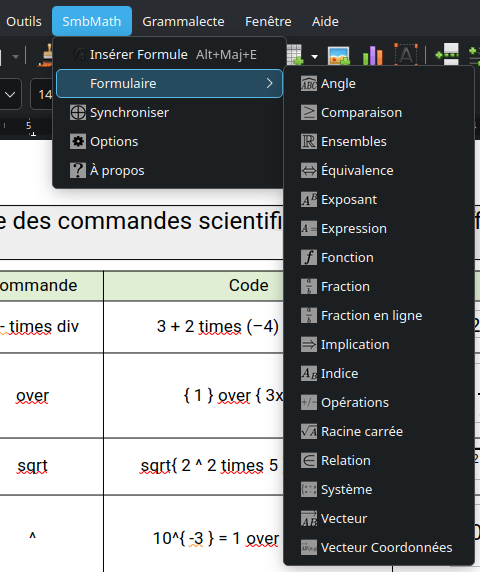Choose Exposant entry
Viewport: 480px width, 572px height.
point(379,200)
